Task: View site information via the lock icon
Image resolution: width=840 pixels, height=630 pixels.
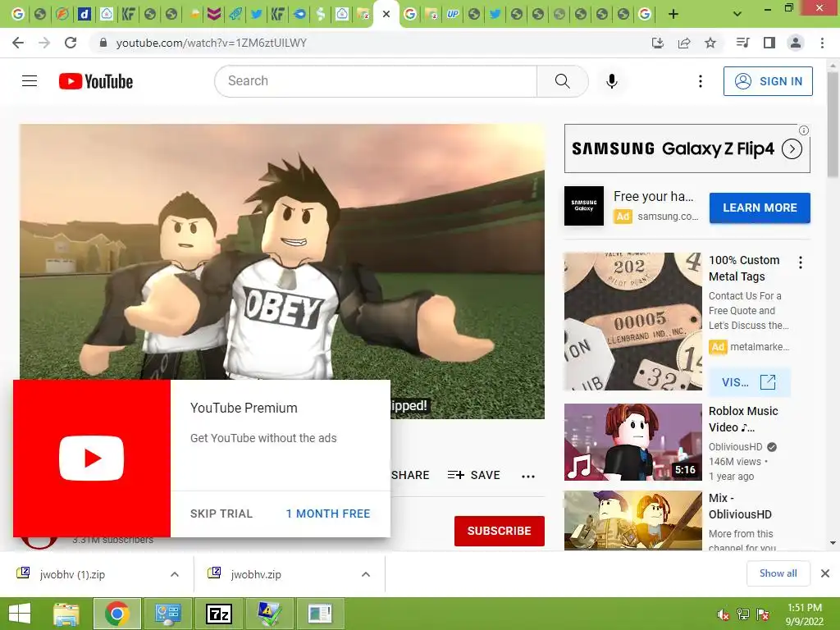Action: [103, 43]
